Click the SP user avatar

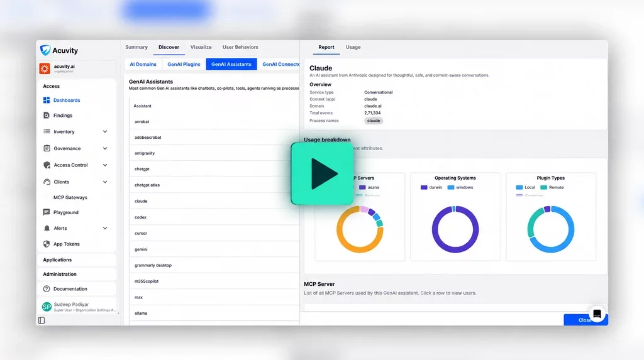click(47, 307)
